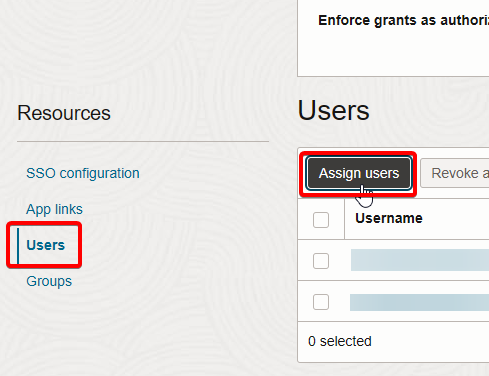
Task: Click the divider line under Resources
Action: 143,142
